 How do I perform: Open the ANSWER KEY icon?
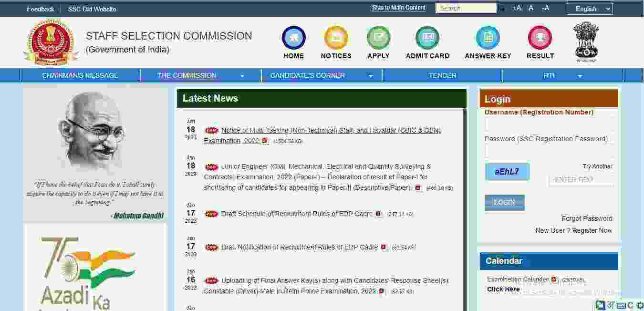[x=488, y=38]
